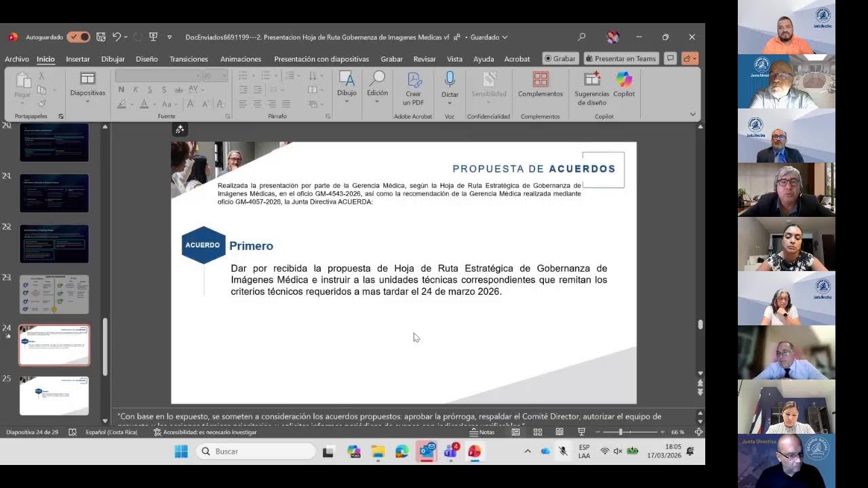Image resolution: width=868 pixels, height=488 pixels.
Task: Open the Edición search menu
Action: pos(378,87)
